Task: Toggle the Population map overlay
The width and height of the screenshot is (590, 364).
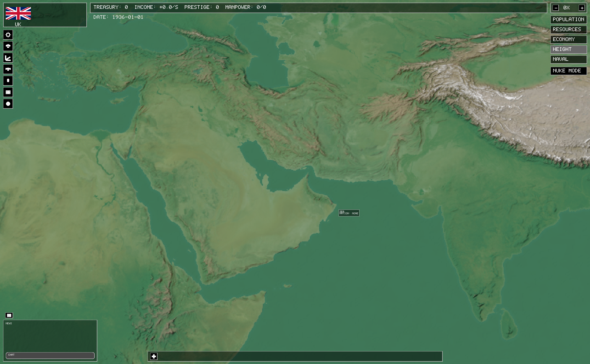Action: pyautogui.click(x=568, y=20)
